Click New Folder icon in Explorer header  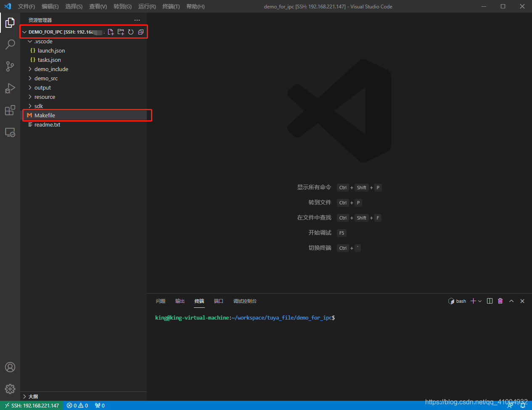(x=121, y=32)
